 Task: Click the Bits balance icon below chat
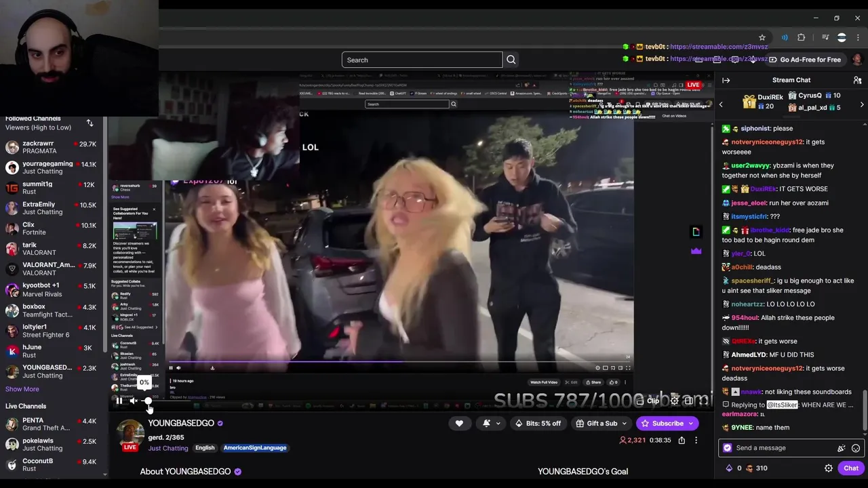pyautogui.click(x=729, y=468)
